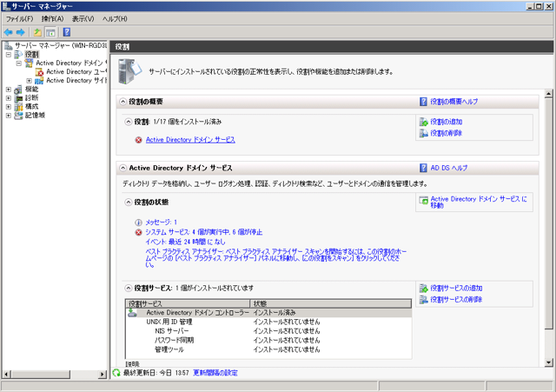
Task: Open イベント: 最近 24 時間 link
Action: tap(185, 242)
